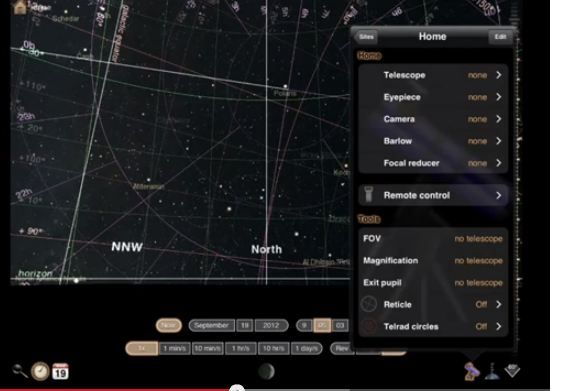The width and height of the screenshot is (571, 391).
Task: Toggle the Reticle setting
Action: 433,305
